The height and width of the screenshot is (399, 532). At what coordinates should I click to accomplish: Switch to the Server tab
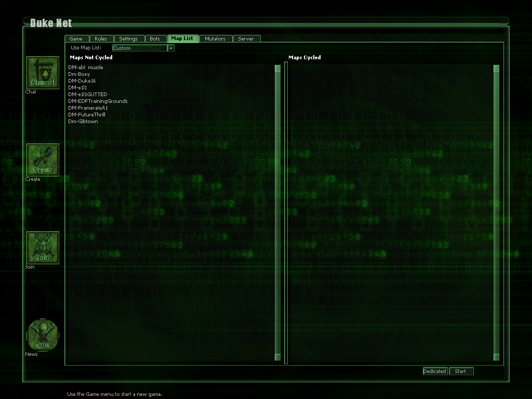click(x=246, y=38)
